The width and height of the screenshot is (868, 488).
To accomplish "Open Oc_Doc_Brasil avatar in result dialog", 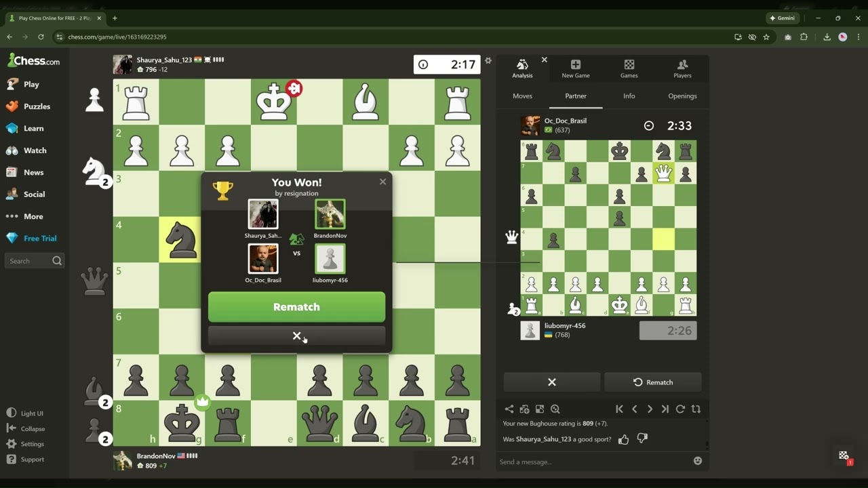I will coord(263,259).
